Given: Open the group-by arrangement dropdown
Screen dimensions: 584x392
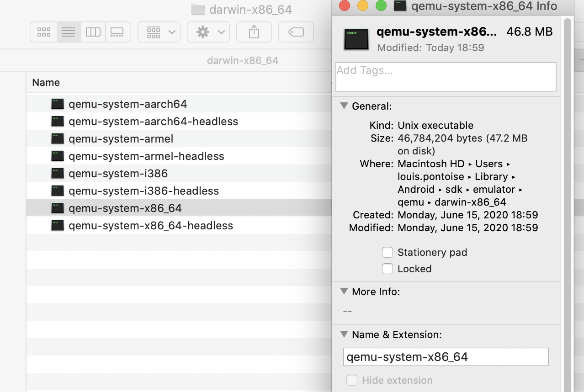Looking at the screenshot, I should point(159,32).
